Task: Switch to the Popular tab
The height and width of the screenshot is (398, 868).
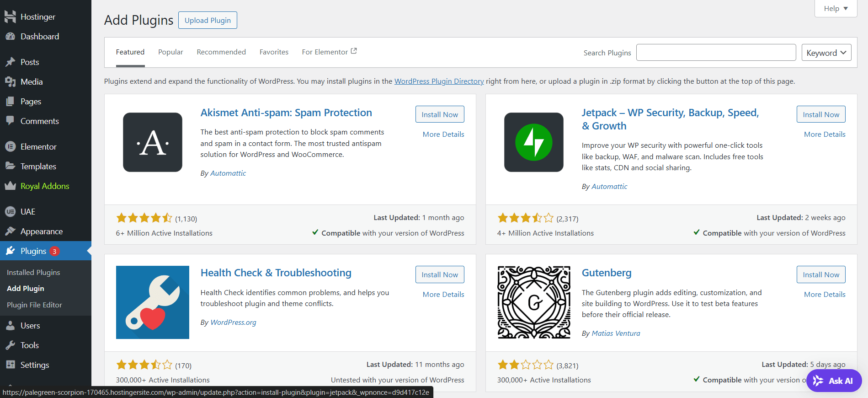Action: [170, 52]
